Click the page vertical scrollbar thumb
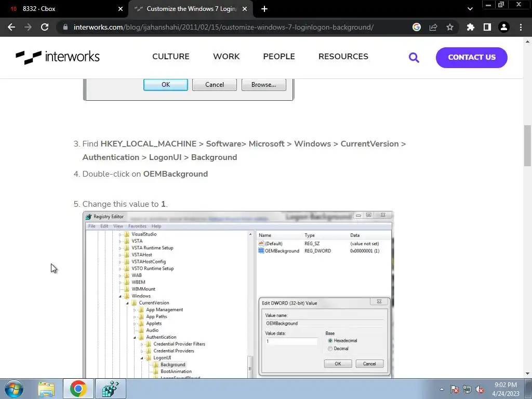Image resolution: width=532 pixels, height=399 pixels. 527,146
